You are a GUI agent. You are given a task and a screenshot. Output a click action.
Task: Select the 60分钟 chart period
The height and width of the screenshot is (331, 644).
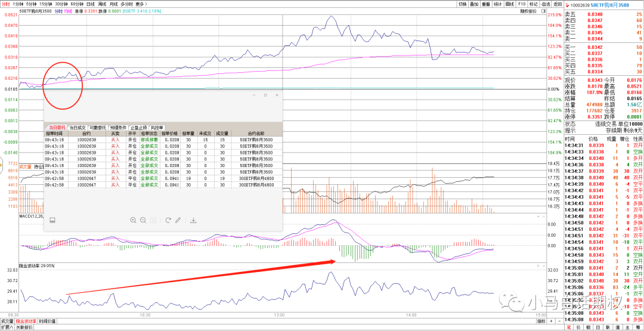[x=78, y=4]
